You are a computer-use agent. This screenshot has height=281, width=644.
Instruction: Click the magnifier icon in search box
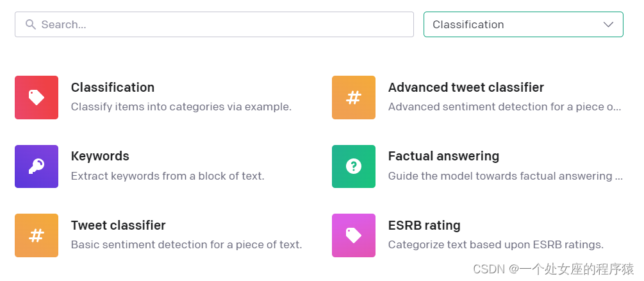[30, 24]
